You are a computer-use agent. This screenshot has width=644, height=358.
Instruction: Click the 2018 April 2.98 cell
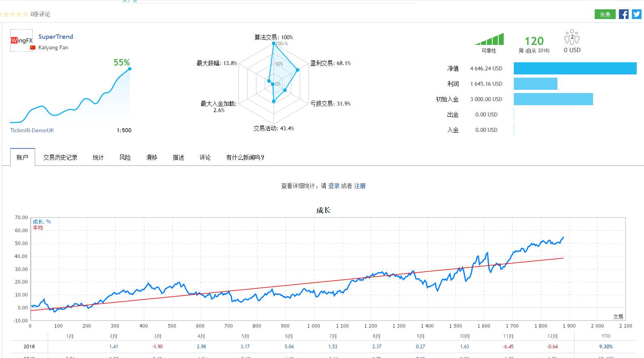[201, 347]
